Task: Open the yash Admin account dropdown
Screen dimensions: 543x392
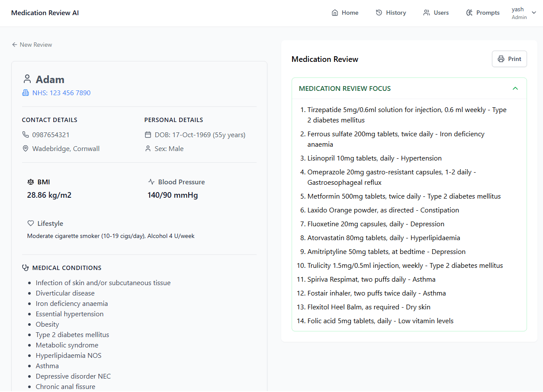Action: (x=524, y=13)
